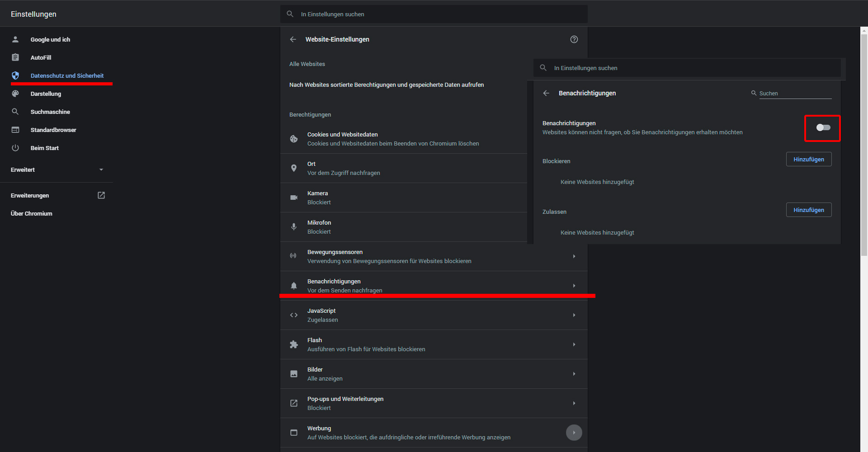
Task: Expand the Werbung settings entry
Action: click(x=574, y=433)
